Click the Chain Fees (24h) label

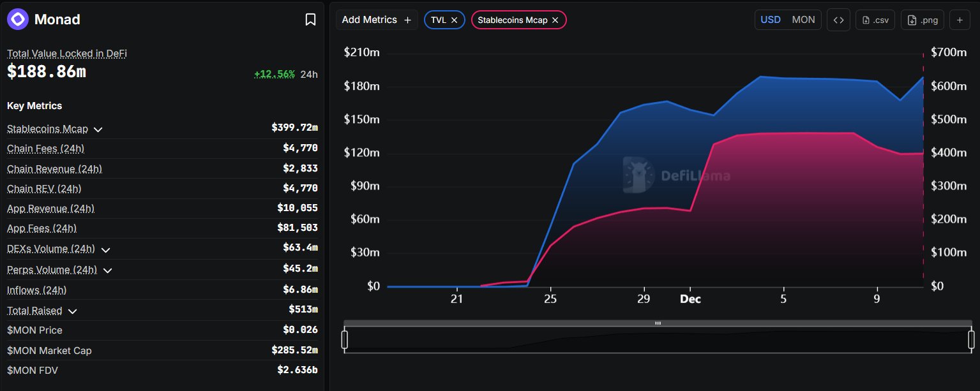click(x=45, y=149)
